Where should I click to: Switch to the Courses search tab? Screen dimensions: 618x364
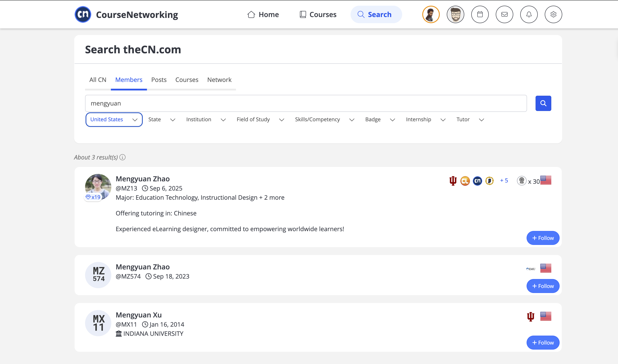pos(187,80)
